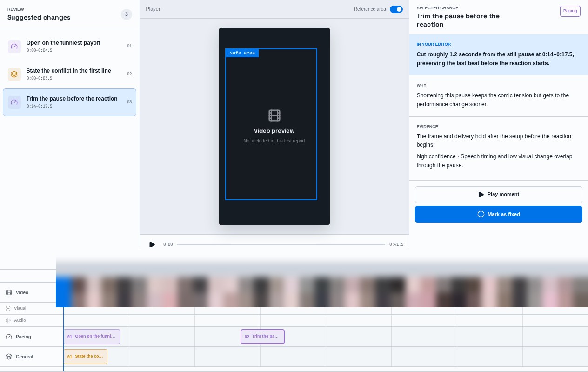Start playback with the player play button
The height and width of the screenshot is (372, 588).
(152, 244)
